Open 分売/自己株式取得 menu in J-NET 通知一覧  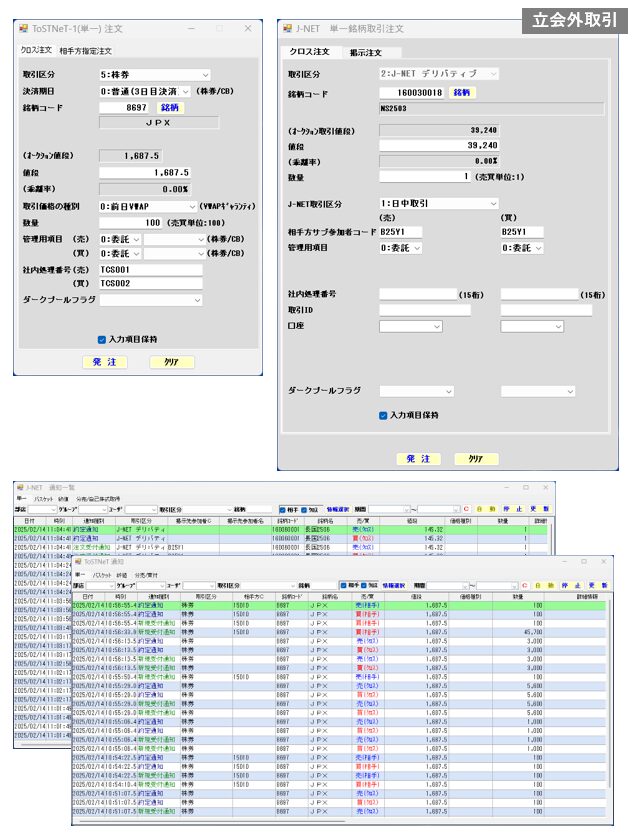[98, 499]
